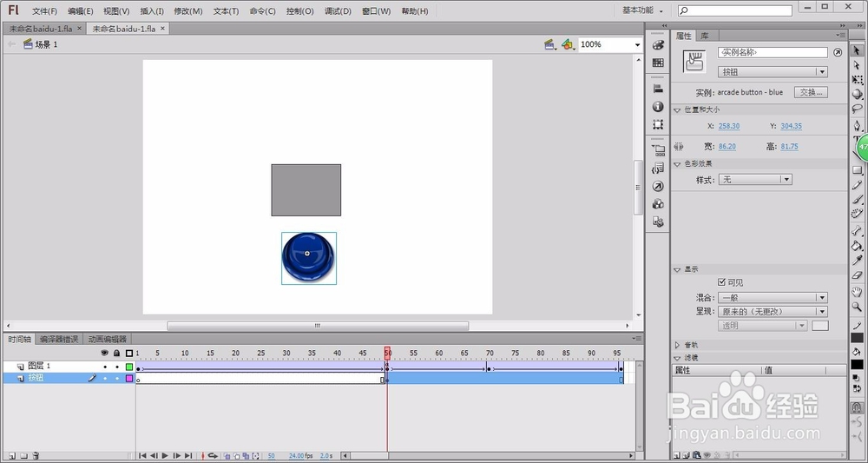
Task: Switch to the 库 library tab
Action: pos(704,36)
